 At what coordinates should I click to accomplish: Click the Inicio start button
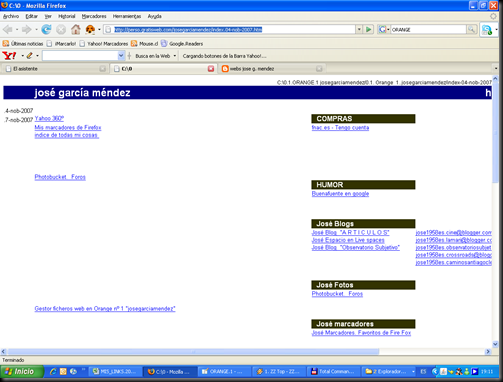[x=22, y=371]
